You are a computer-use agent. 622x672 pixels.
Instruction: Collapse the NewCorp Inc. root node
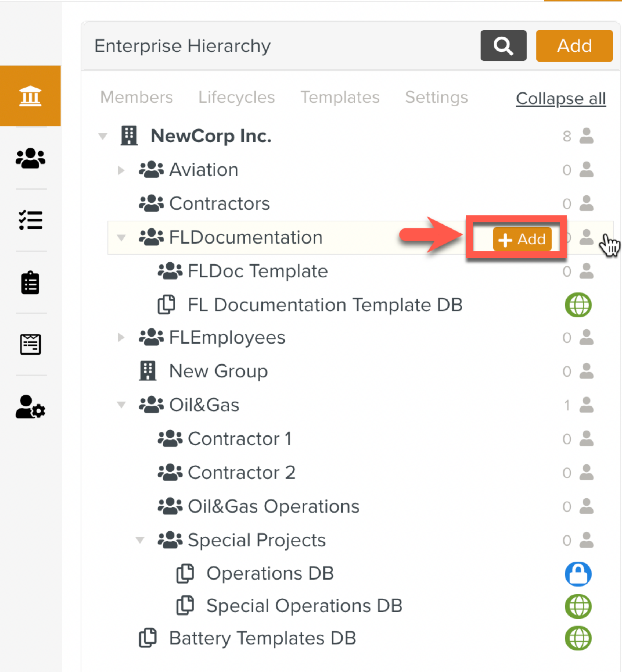(x=103, y=136)
